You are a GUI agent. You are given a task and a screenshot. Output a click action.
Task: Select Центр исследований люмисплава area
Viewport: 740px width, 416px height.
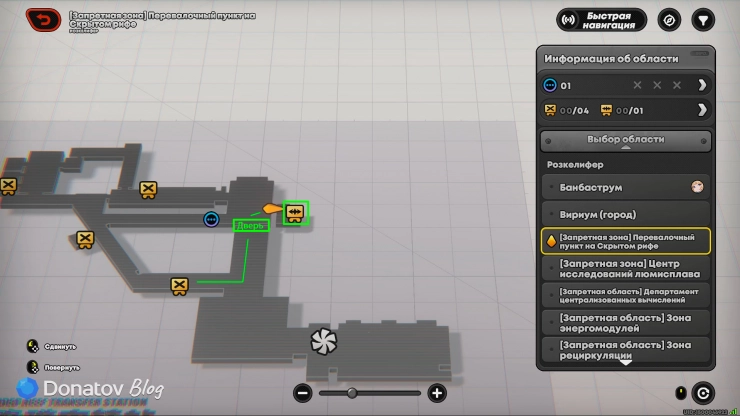click(x=626, y=269)
